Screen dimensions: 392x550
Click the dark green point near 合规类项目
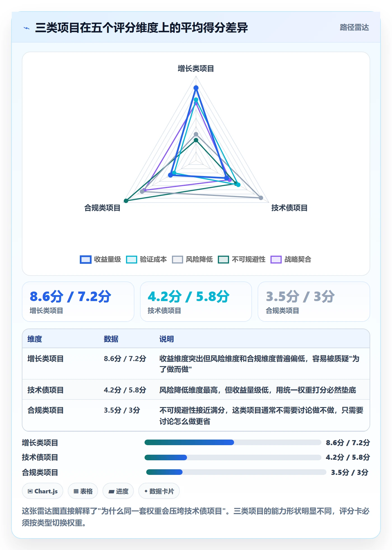tap(126, 201)
